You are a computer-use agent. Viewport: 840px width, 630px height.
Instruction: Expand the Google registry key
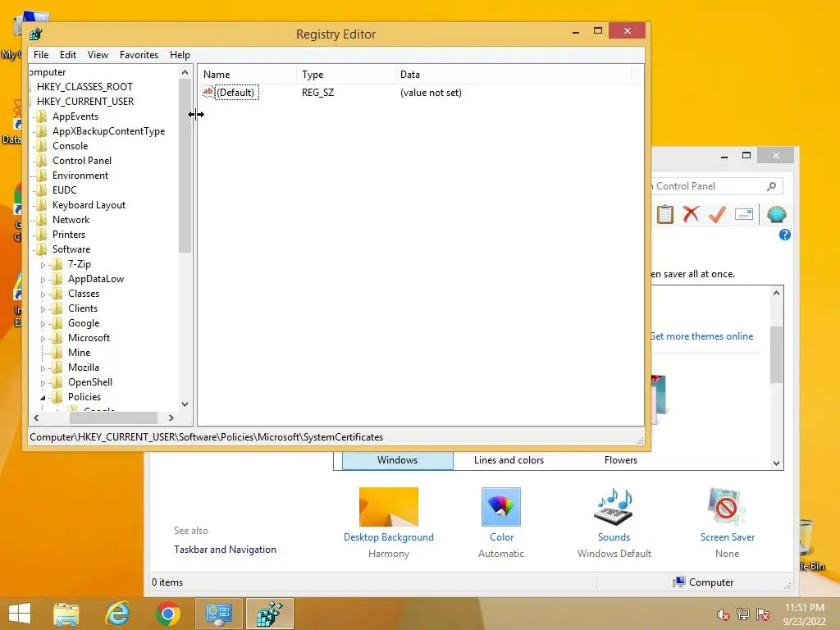43,323
